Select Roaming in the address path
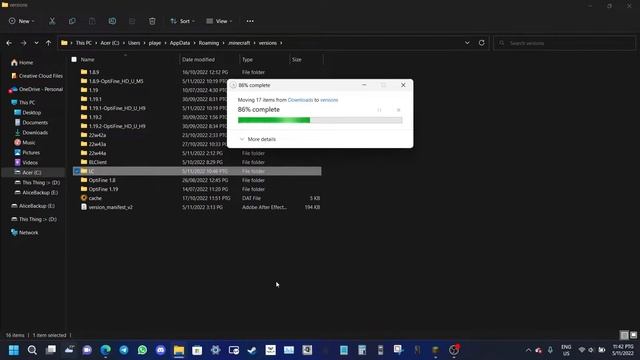Screen dimensions: 640x360 [x=209, y=43]
